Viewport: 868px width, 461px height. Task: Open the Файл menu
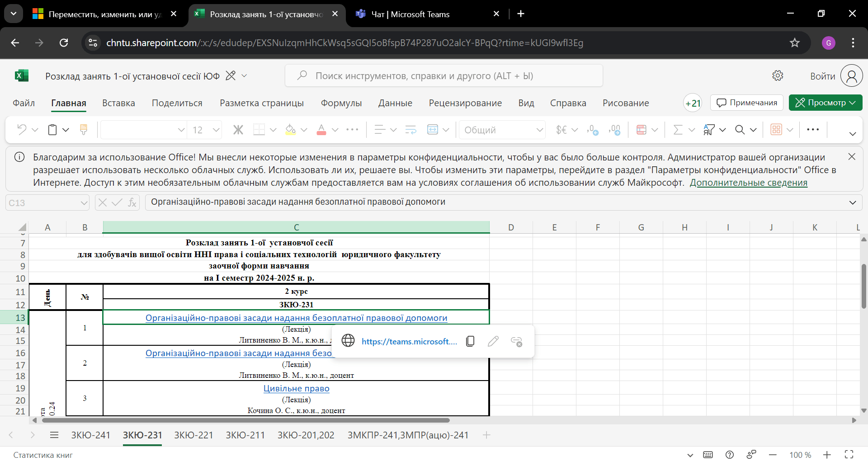tap(24, 103)
